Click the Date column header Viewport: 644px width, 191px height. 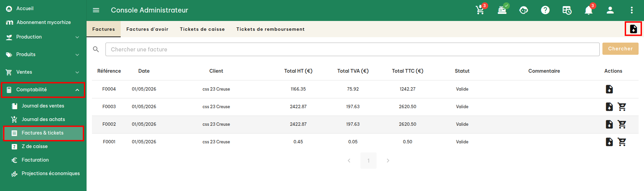coord(144,71)
